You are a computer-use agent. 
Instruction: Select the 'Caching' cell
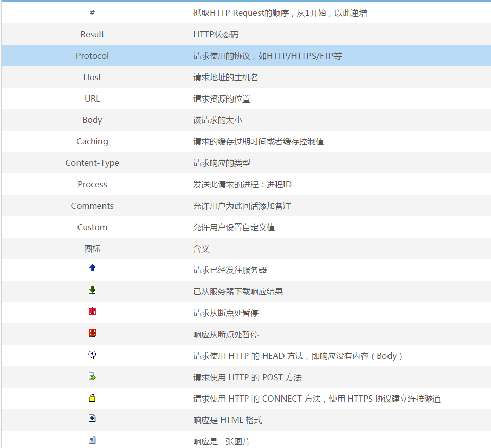[x=92, y=142]
